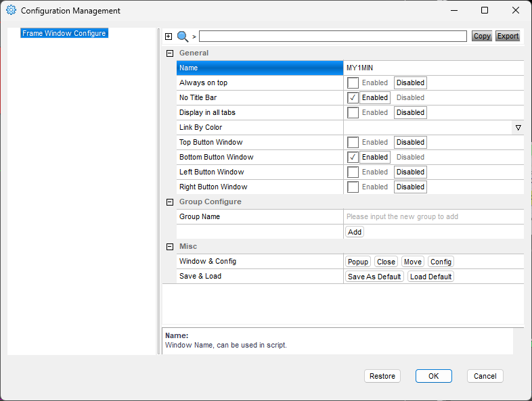This screenshot has width=532, height=401.
Task: Click the Config button
Action: pos(441,262)
